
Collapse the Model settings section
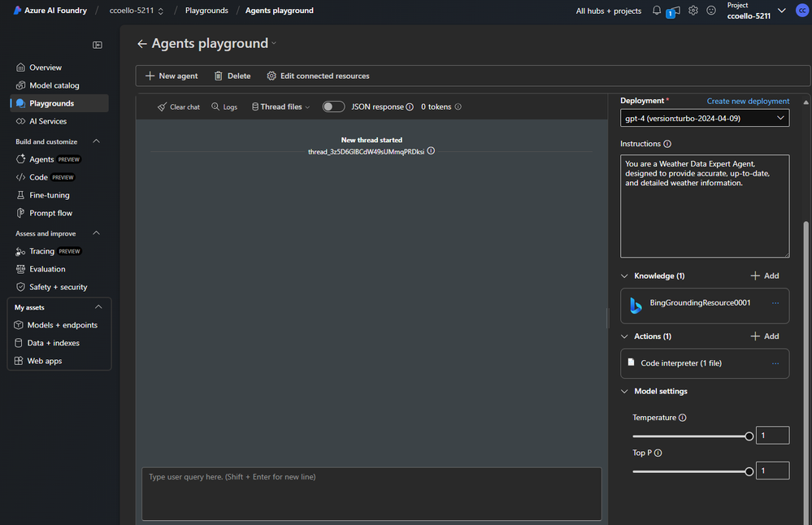[624, 392]
